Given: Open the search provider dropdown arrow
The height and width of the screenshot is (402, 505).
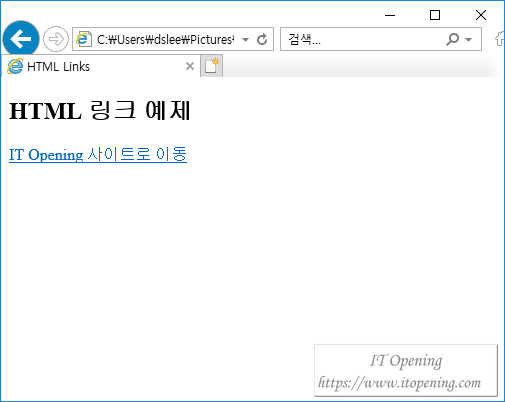Looking at the screenshot, I should [469, 40].
